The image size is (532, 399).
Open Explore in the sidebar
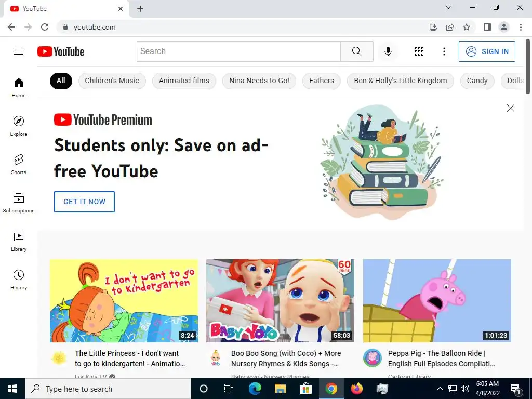click(19, 126)
